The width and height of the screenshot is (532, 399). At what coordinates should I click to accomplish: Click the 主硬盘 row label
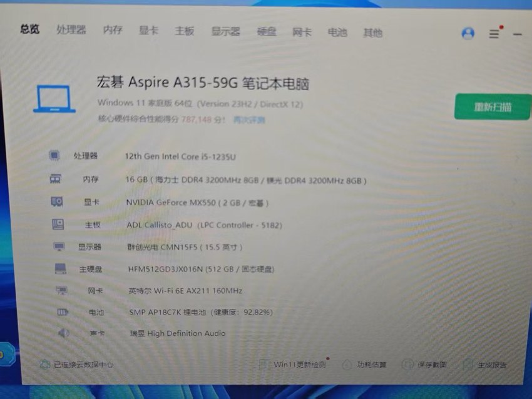[x=91, y=269]
